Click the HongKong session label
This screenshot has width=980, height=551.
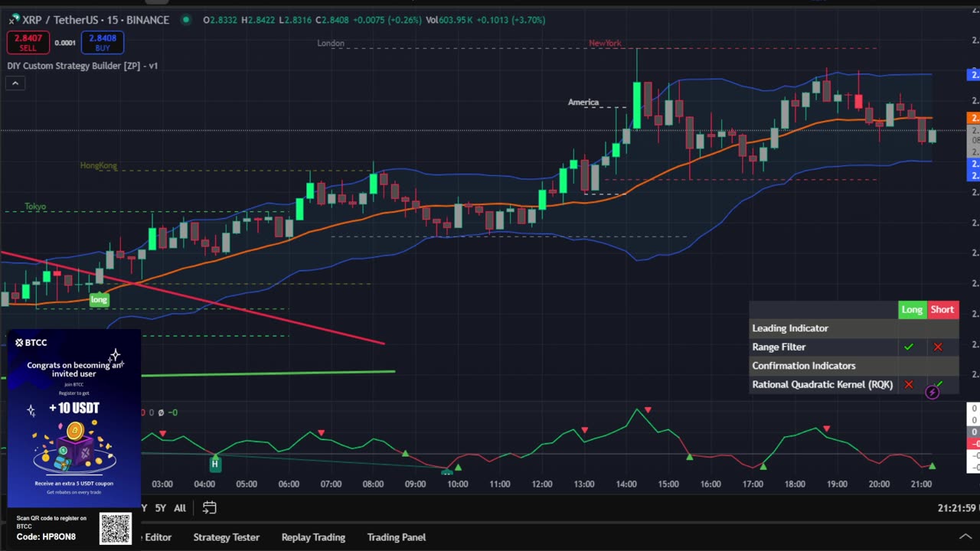(x=99, y=165)
